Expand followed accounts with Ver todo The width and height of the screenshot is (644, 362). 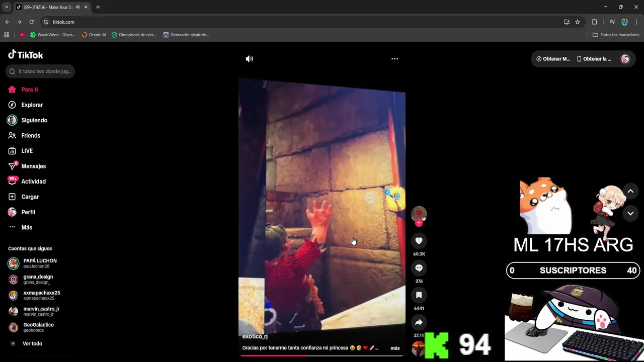[32, 344]
